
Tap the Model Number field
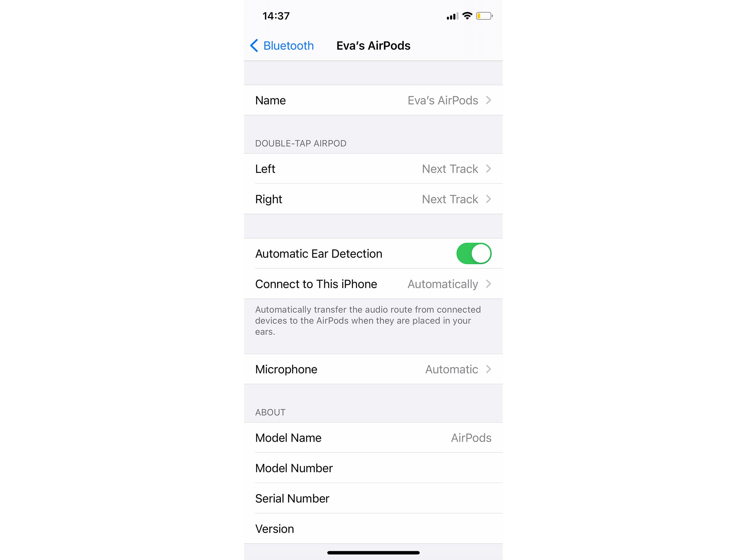coord(373,468)
